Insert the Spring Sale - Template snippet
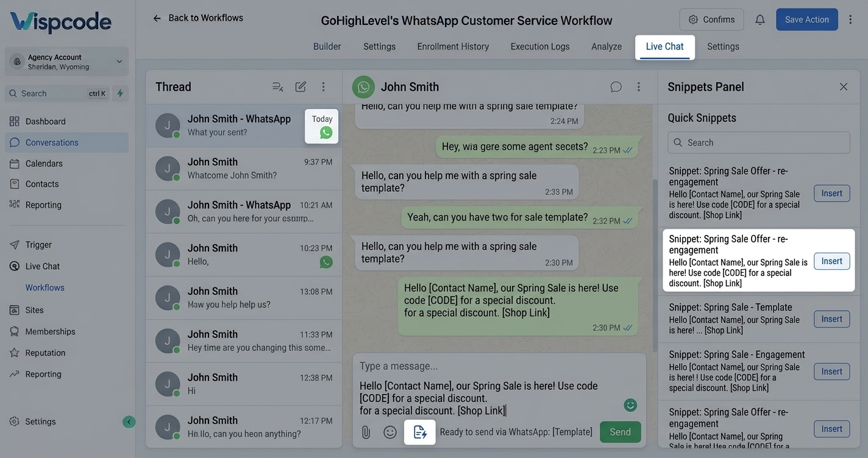The height and width of the screenshot is (458, 868). pos(832,319)
